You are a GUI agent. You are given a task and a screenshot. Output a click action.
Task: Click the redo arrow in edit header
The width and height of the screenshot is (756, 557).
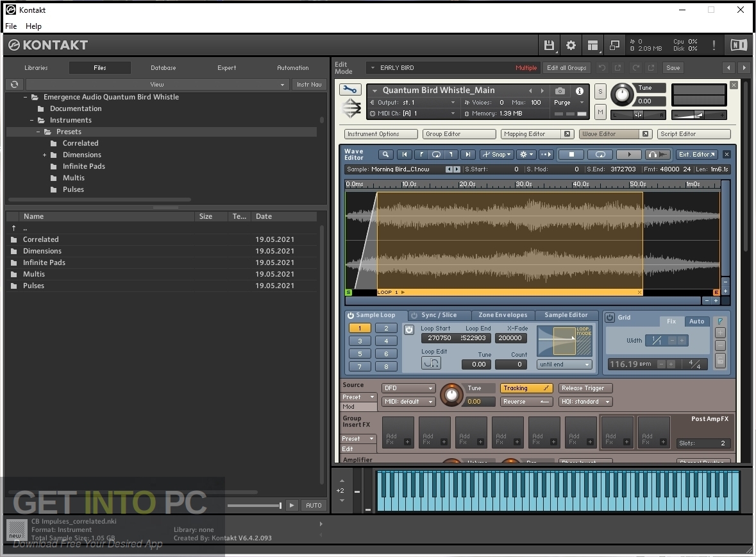636,68
